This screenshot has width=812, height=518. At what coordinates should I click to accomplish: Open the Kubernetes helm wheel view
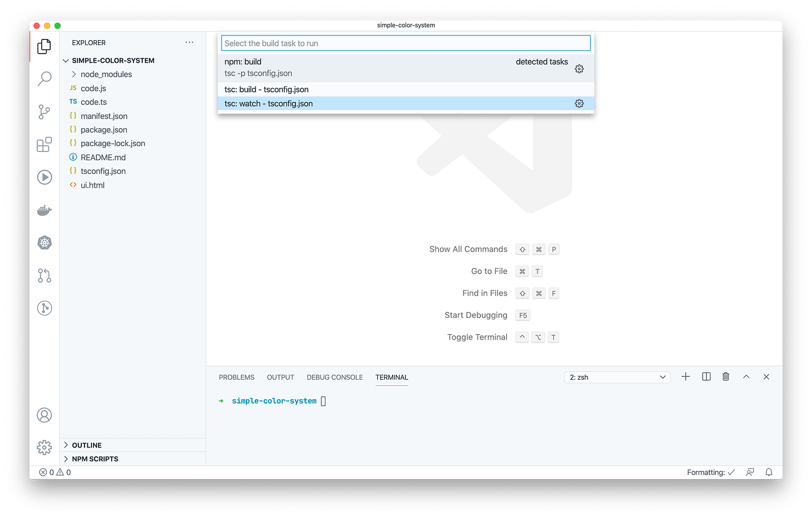pos(44,243)
